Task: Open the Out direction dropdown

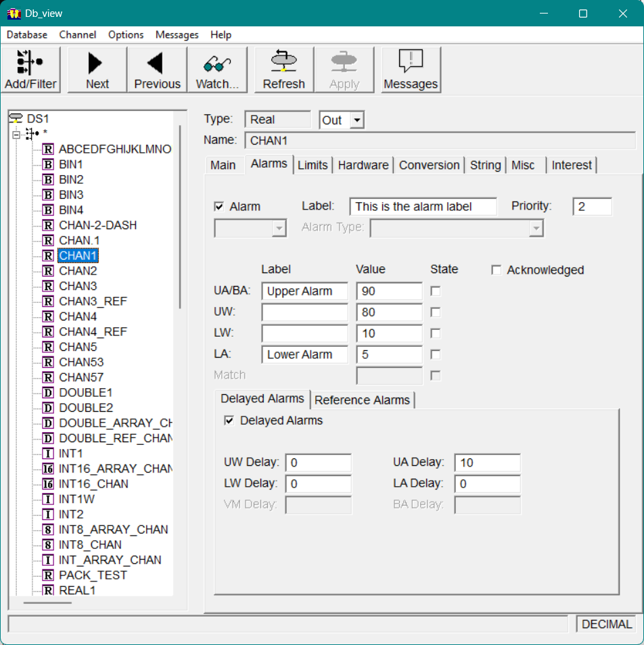Action: click(357, 120)
